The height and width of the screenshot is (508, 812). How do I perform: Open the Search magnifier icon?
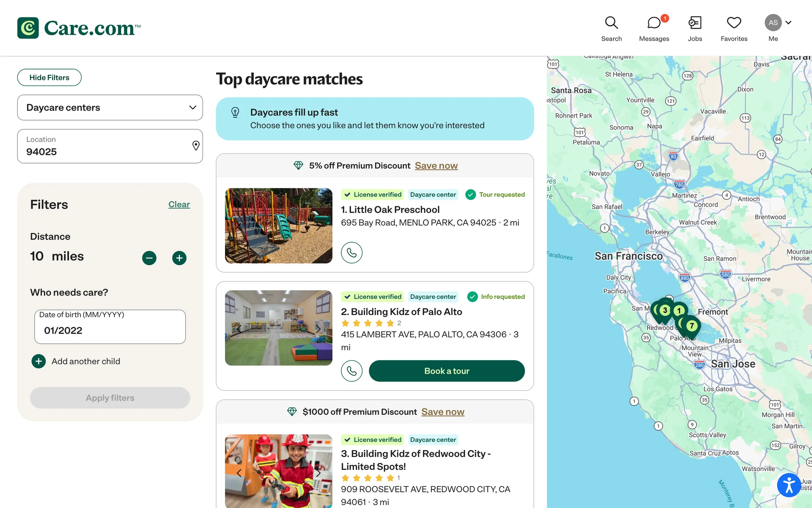[x=611, y=23]
